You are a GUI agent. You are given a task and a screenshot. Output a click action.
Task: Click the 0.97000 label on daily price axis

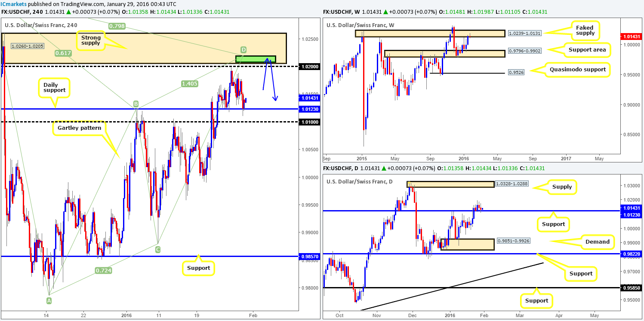(x=632, y=272)
